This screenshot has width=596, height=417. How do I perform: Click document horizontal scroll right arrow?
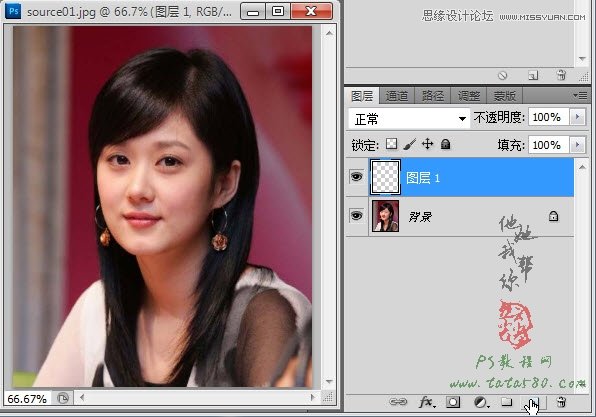[312, 398]
